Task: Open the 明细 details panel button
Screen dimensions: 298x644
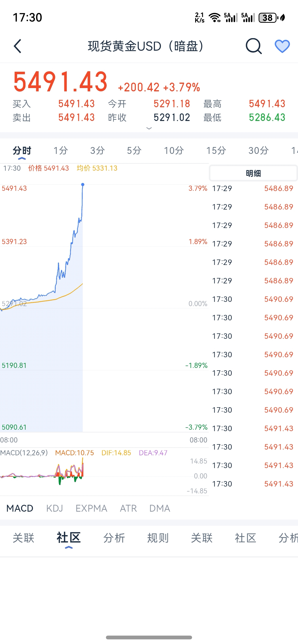Action: tap(253, 173)
